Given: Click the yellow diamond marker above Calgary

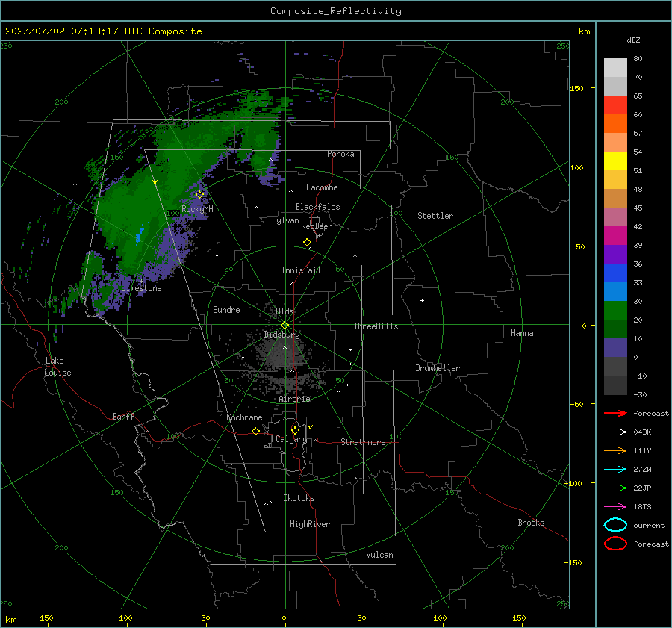Looking at the screenshot, I should click(295, 430).
